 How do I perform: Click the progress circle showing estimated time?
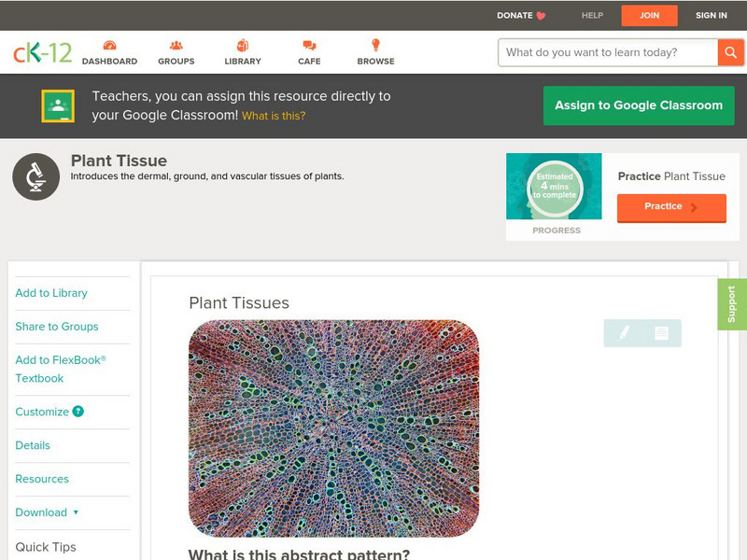(555, 186)
